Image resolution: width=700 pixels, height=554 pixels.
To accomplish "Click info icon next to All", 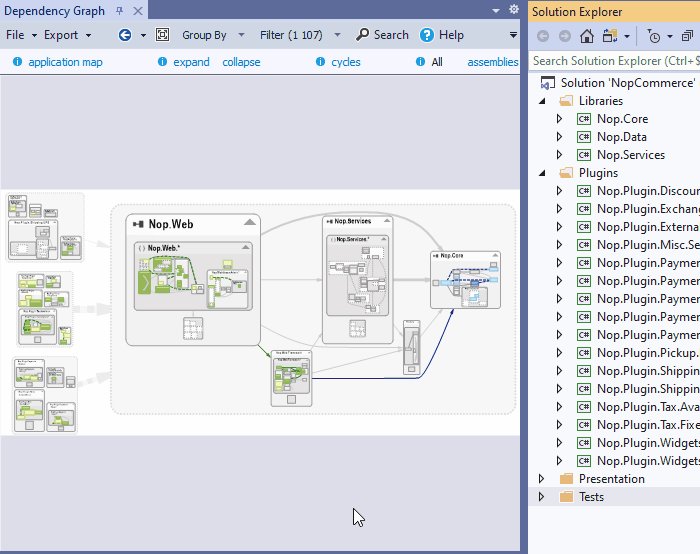I will point(420,62).
